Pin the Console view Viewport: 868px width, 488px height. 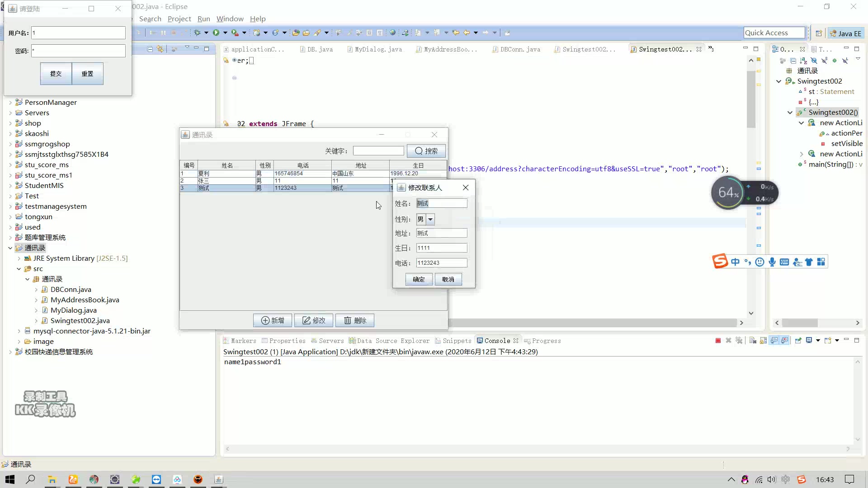[798, 341]
